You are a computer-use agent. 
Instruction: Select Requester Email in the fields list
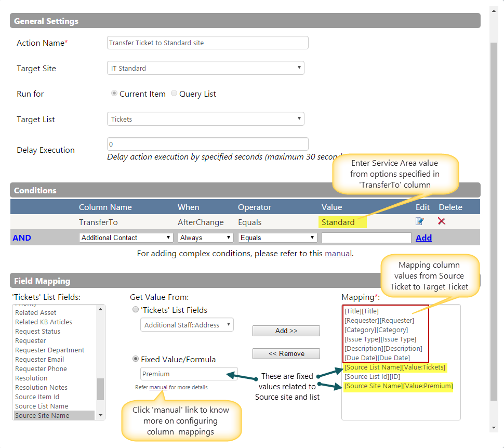pyautogui.click(x=39, y=359)
